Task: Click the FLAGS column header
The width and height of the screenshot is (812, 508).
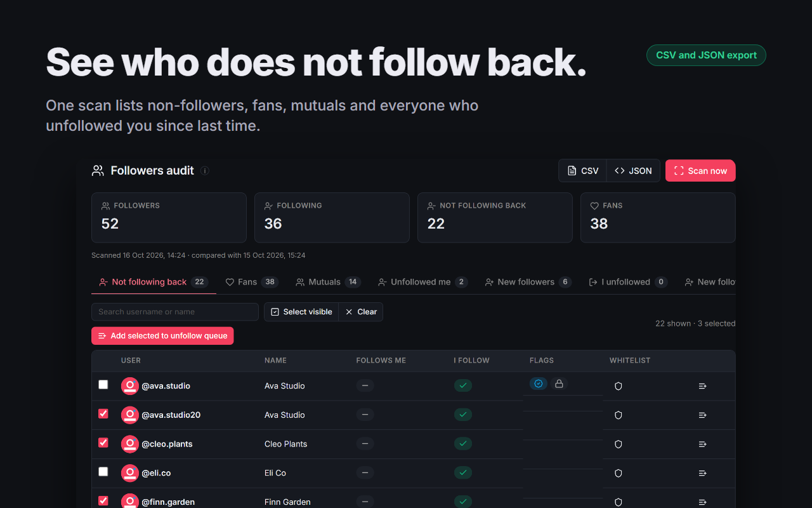Action: [x=542, y=361]
